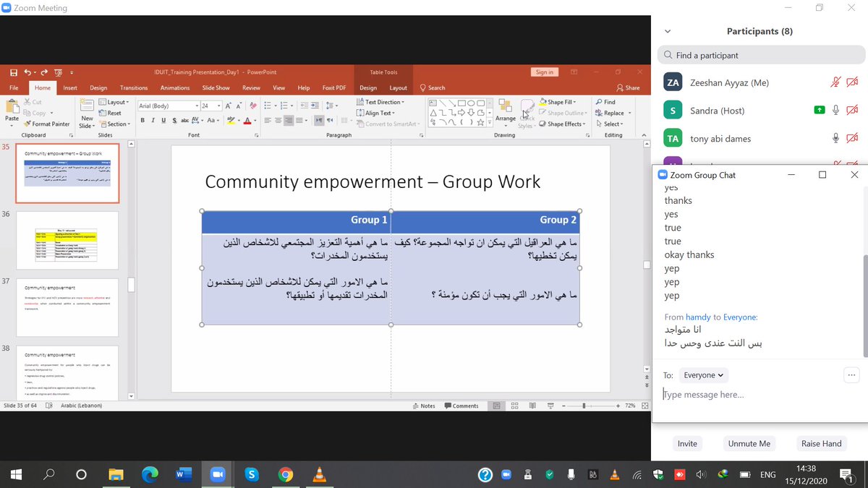
Task: Toggle Normal view in status bar
Action: [x=497, y=406]
